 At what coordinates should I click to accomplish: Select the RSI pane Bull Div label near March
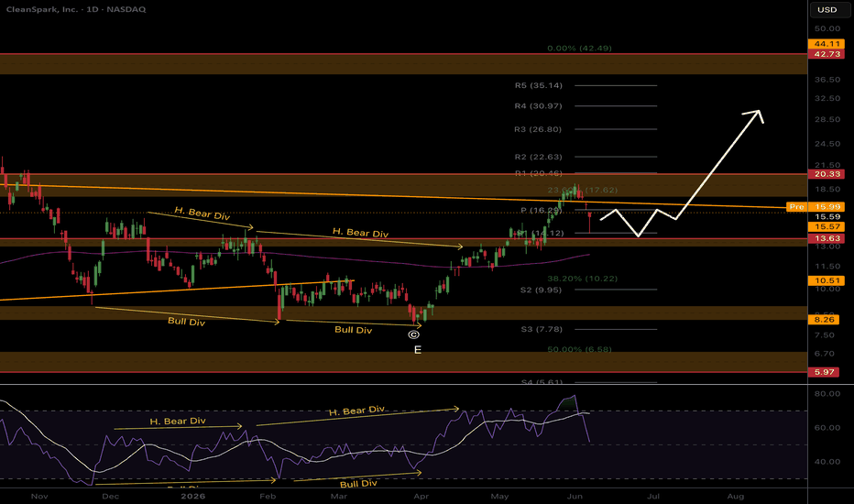pyautogui.click(x=358, y=483)
